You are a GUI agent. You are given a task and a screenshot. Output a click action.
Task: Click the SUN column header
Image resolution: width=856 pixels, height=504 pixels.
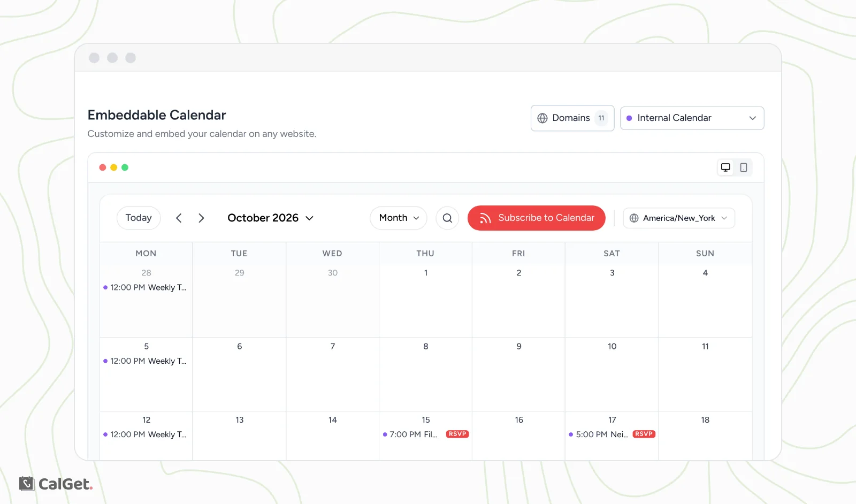pyautogui.click(x=705, y=254)
